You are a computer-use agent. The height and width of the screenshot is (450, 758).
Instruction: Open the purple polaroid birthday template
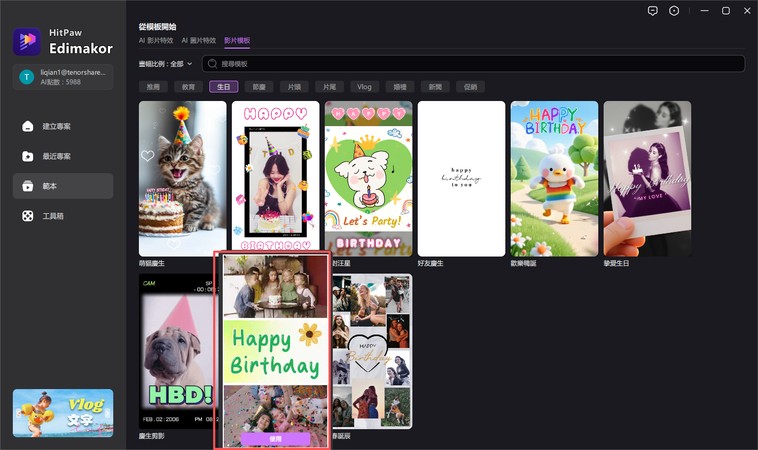647,178
